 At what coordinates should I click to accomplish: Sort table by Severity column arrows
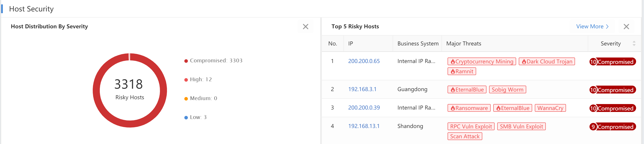pyautogui.click(x=634, y=43)
